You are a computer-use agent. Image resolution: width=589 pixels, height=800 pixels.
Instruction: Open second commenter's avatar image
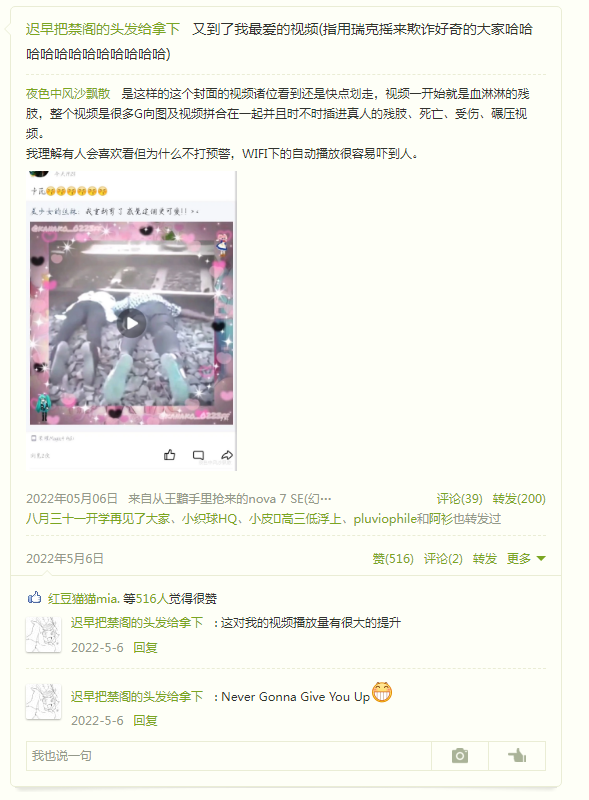point(43,702)
